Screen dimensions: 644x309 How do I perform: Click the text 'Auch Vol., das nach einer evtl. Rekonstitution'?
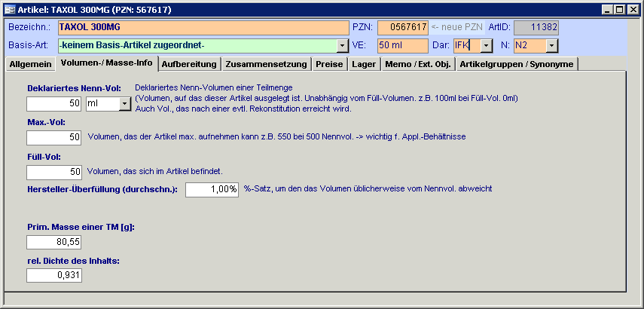tap(243, 109)
